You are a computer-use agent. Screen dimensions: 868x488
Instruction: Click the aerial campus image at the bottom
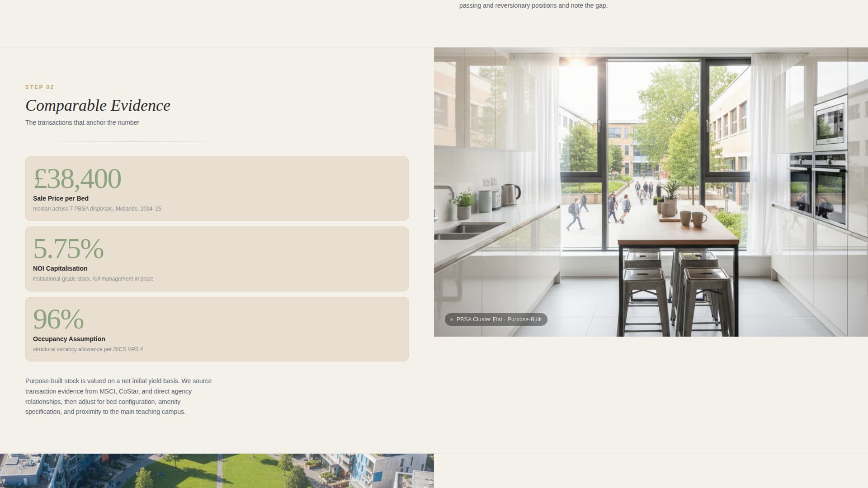[x=217, y=470]
